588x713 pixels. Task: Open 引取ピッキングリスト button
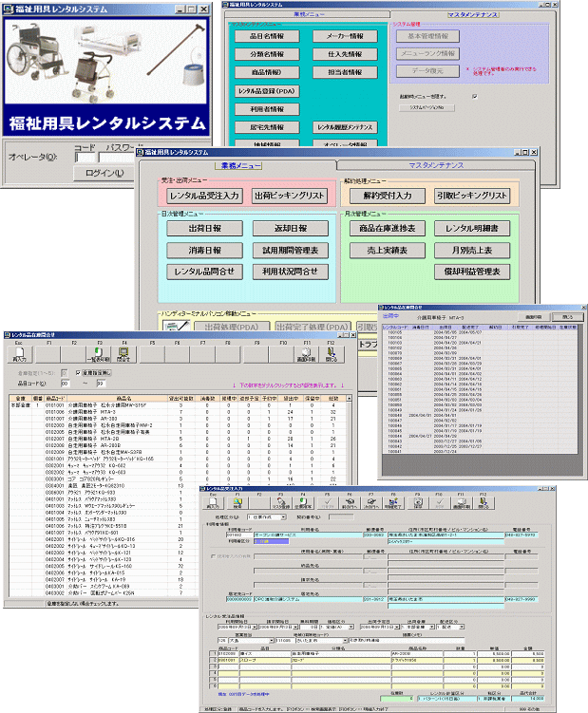(472, 196)
